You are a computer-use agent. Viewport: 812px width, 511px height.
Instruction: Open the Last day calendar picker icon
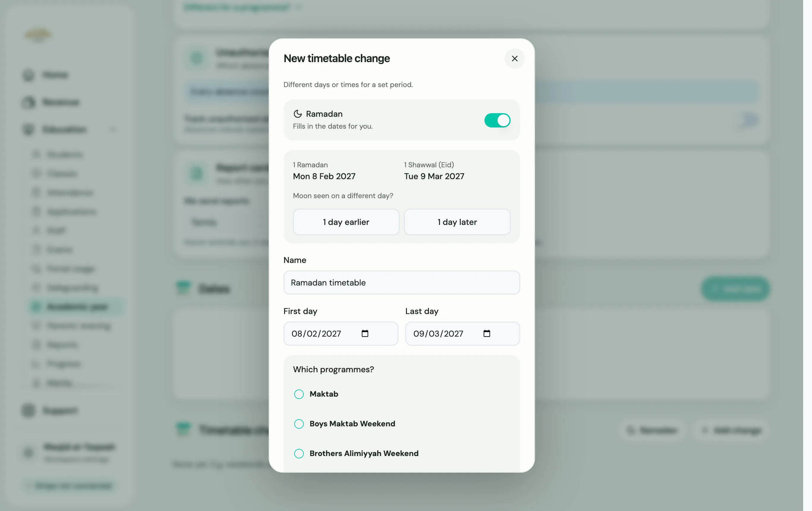point(486,333)
